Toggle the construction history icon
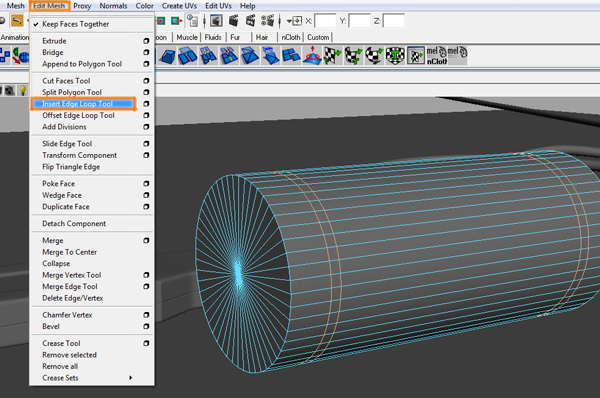This screenshot has width=600, height=398. click(192, 21)
